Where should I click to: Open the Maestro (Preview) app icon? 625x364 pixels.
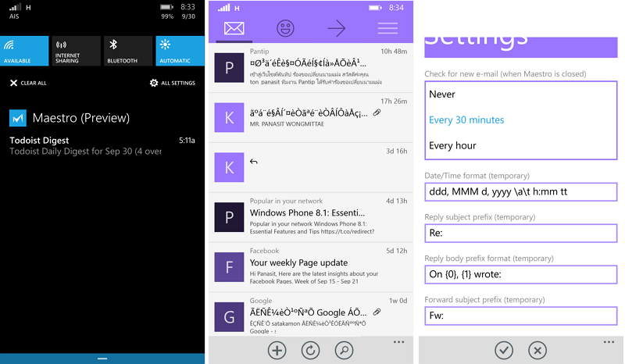tap(18, 118)
